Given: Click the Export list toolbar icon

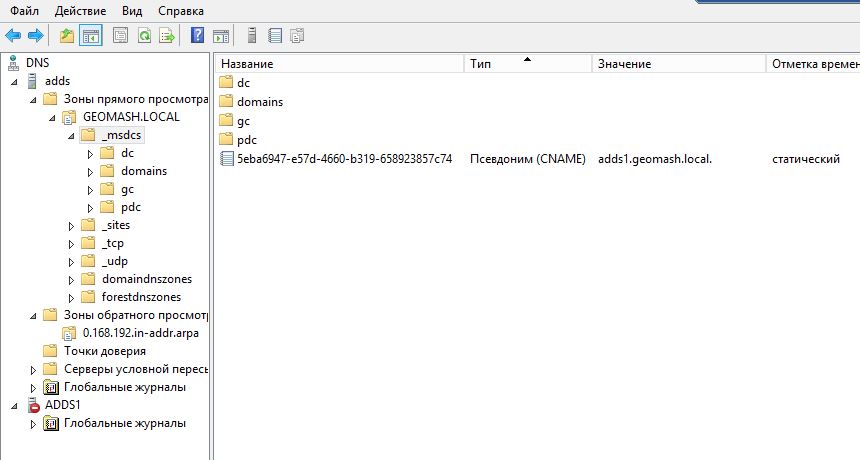Looking at the screenshot, I should (167, 36).
